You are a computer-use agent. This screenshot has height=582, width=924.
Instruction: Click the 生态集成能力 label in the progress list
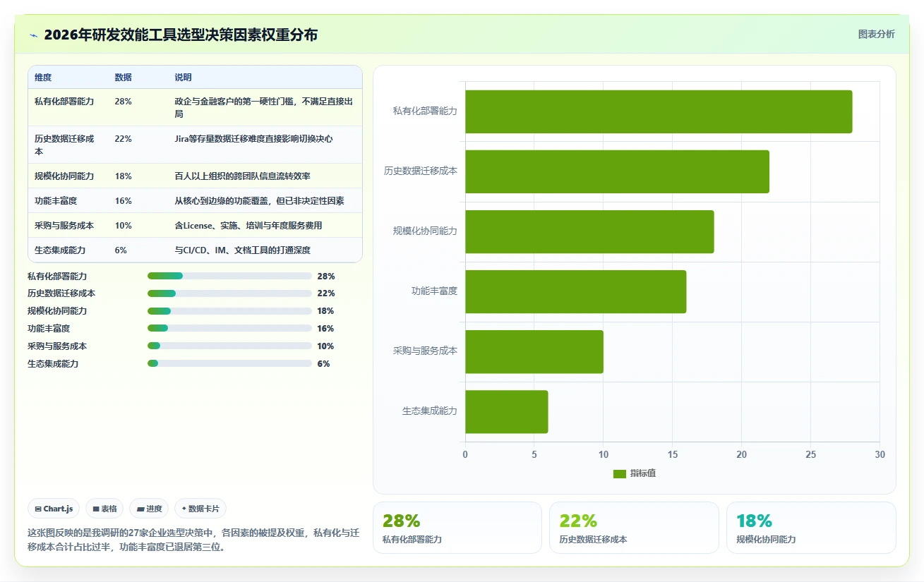[53, 364]
